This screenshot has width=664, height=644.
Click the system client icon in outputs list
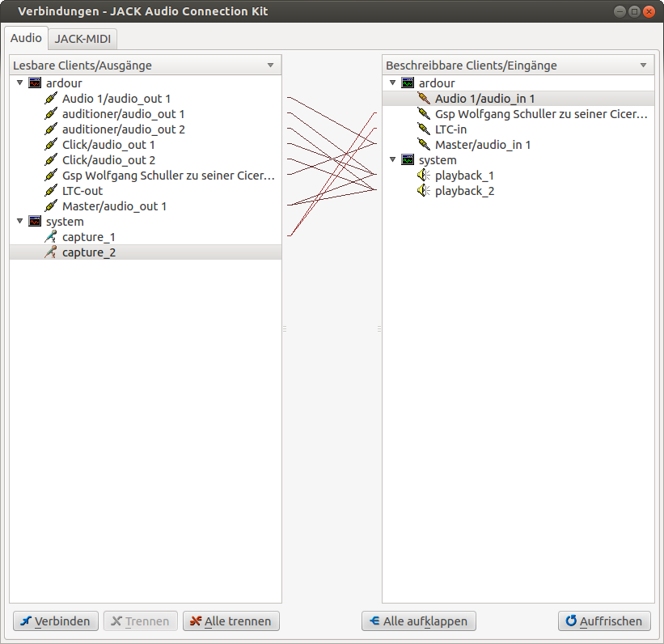click(35, 221)
